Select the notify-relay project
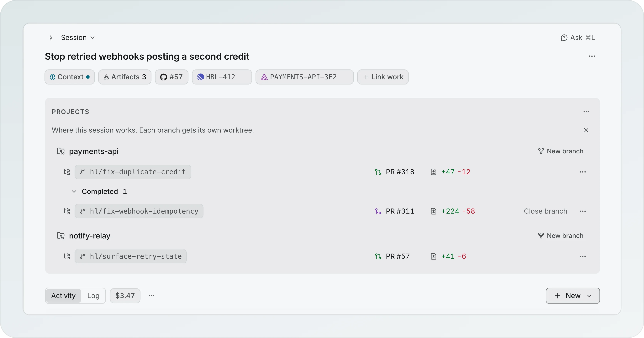Image resolution: width=644 pixels, height=338 pixels. click(84, 236)
